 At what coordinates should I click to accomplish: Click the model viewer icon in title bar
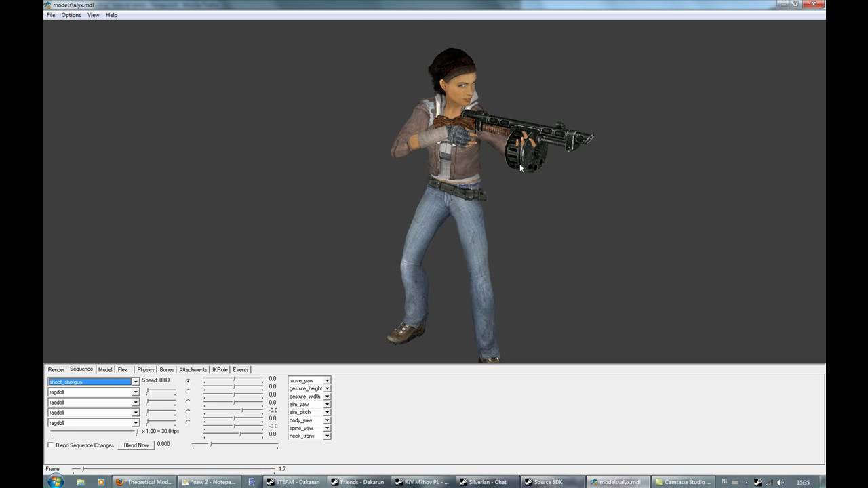(48, 5)
